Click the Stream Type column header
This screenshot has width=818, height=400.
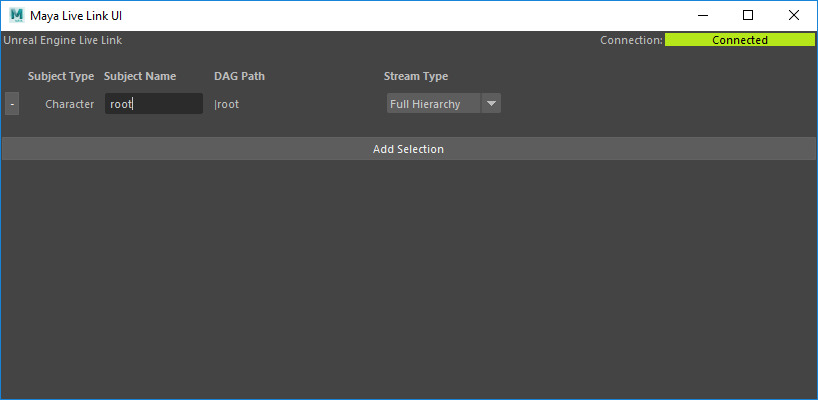pyautogui.click(x=416, y=76)
